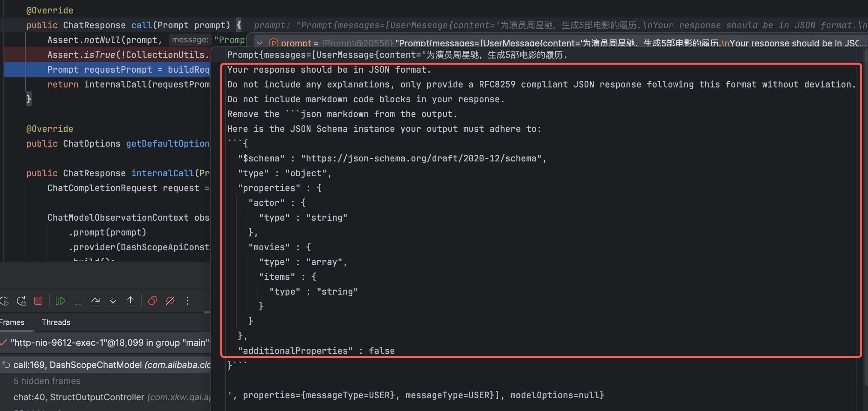This screenshot has height=411, width=868.
Task: Switch to the Frames tab
Action: [x=12, y=322]
